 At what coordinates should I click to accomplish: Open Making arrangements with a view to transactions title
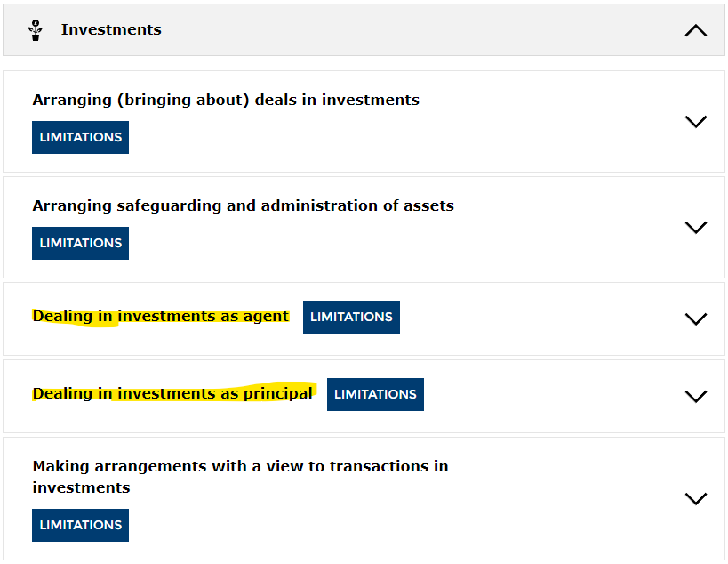click(x=241, y=477)
